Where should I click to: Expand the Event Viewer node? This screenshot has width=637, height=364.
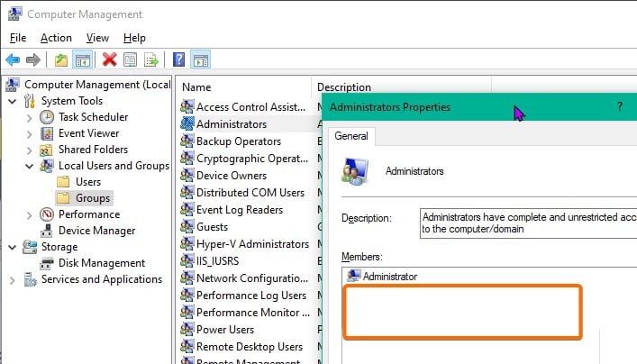(x=29, y=134)
